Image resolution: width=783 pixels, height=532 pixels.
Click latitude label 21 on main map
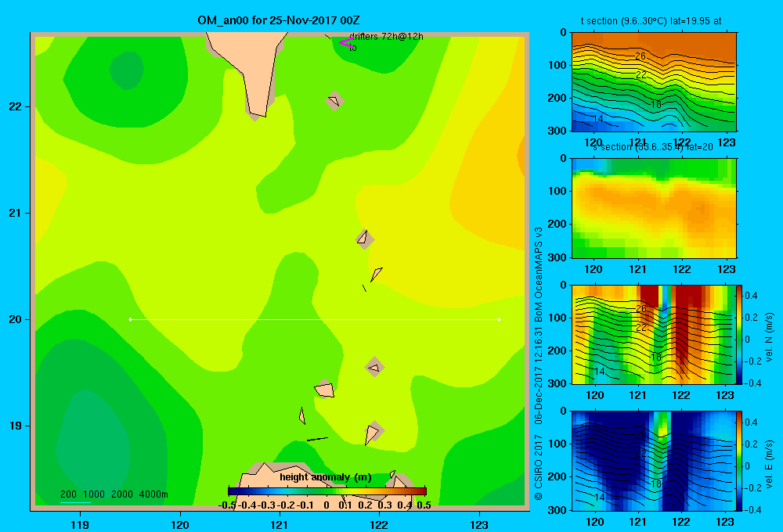[16, 213]
